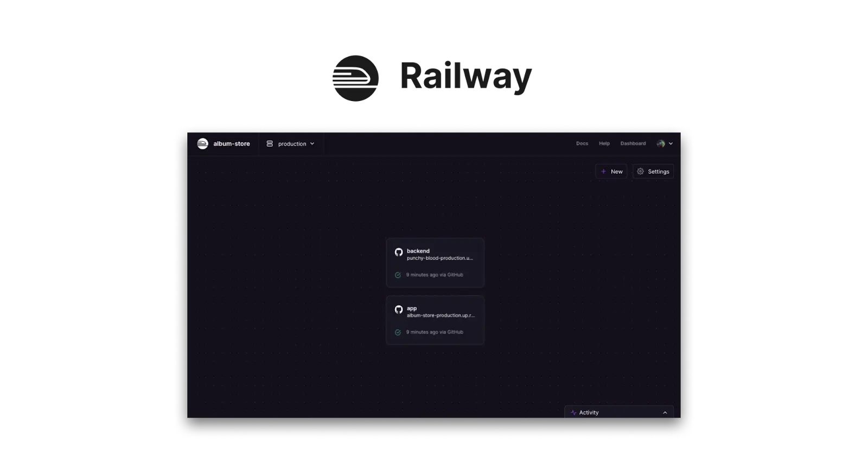Expand the account menu chevron
The height and width of the screenshot is (454, 868).
click(x=671, y=143)
